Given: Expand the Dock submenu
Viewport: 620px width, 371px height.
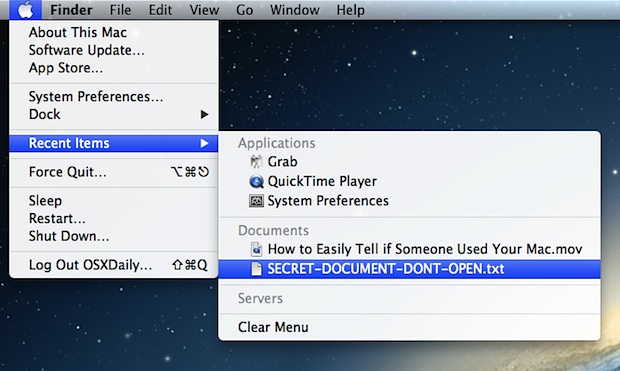Looking at the screenshot, I should (114, 114).
